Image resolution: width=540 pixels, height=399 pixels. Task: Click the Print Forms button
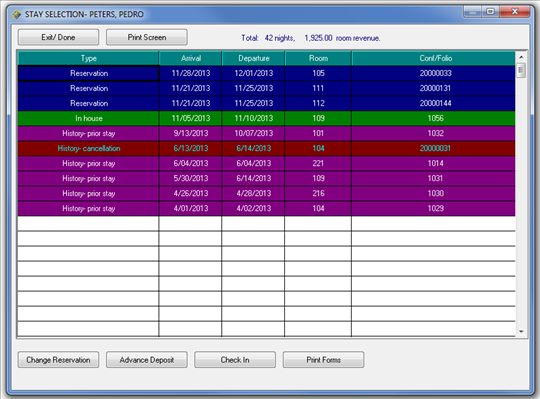click(x=323, y=360)
